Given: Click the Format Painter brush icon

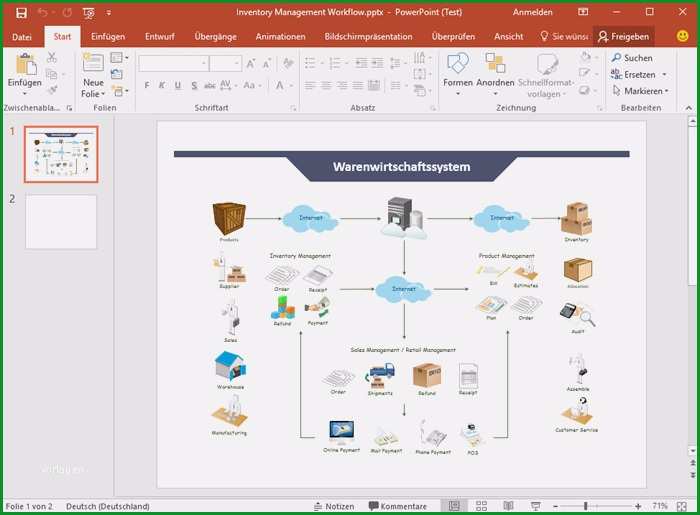Looking at the screenshot, I should pos(52,90).
